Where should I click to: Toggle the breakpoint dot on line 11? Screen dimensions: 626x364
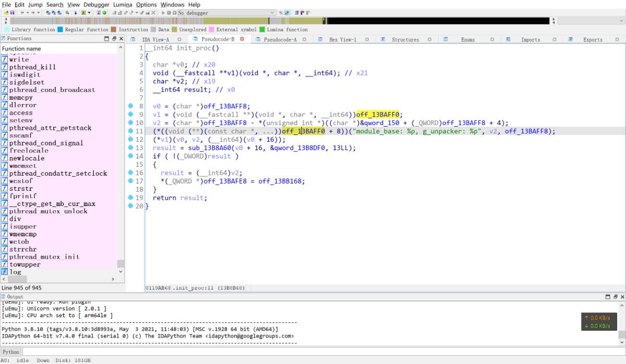[131, 131]
